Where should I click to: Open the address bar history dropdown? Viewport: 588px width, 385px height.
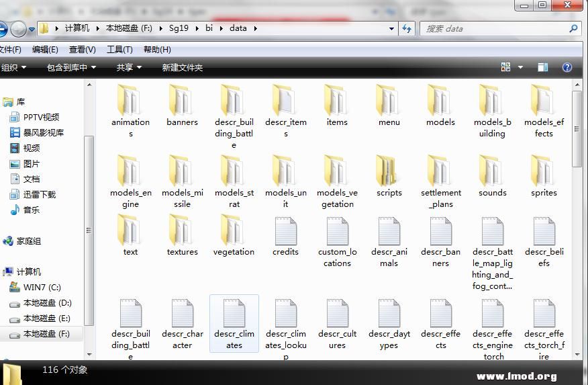pos(391,28)
